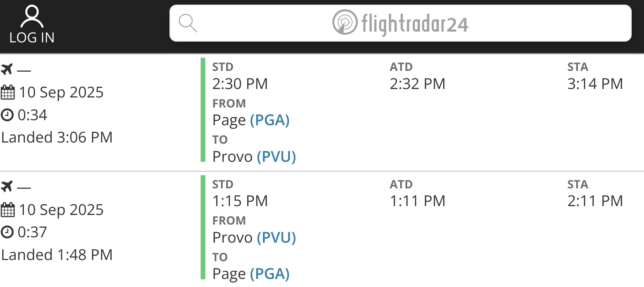Select the flight row showing Landed 3:06 PM

[322, 112]
